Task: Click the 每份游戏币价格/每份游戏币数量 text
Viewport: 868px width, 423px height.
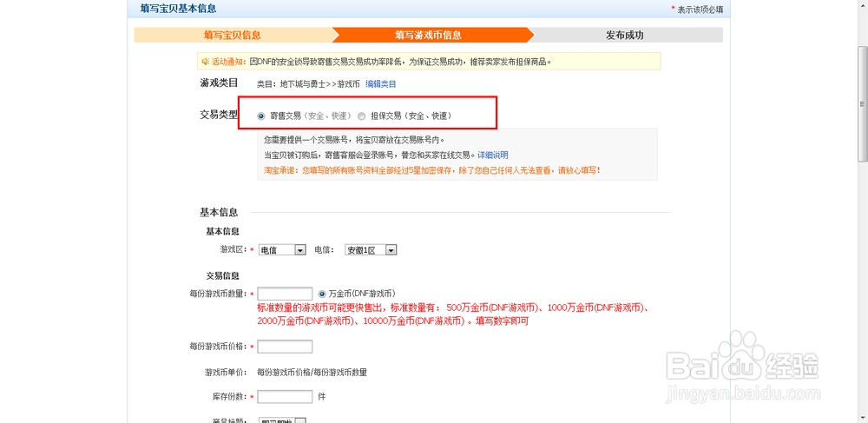Action: pos(312,372)
